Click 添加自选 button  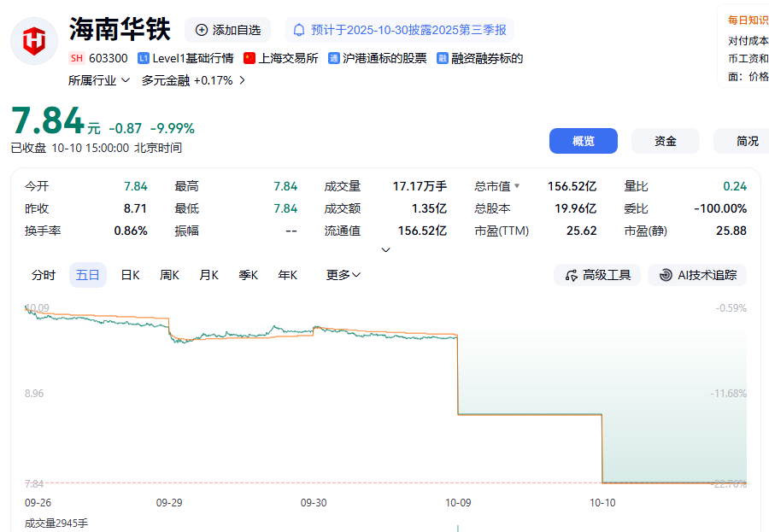pyautogui.click(x=227, y=30)
